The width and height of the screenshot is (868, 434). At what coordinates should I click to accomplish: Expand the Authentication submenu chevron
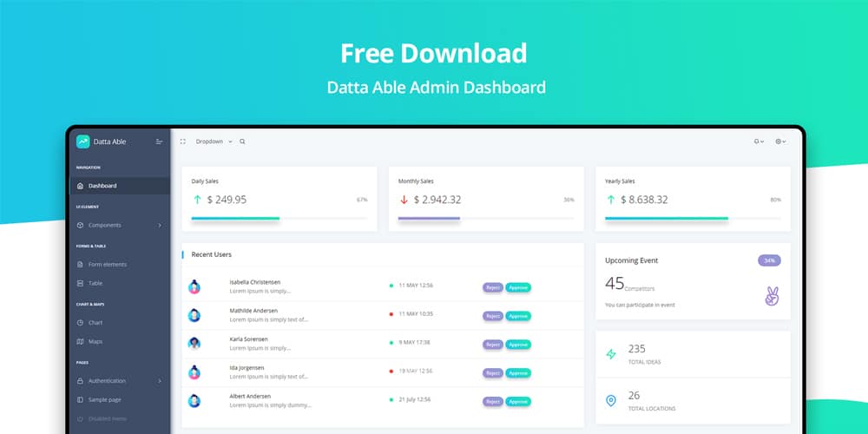point(160,381)
